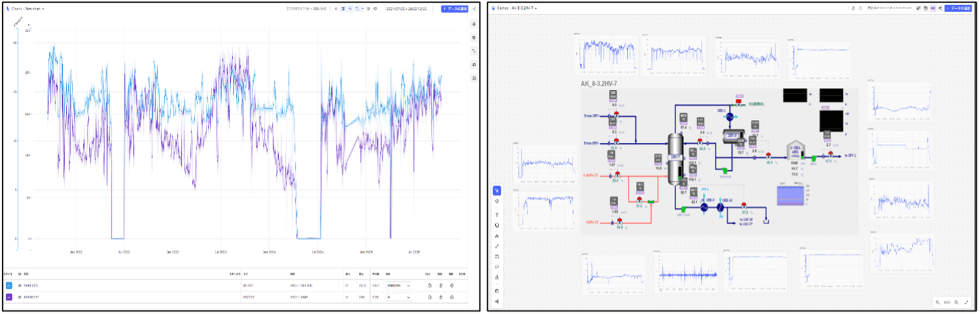
Task: Select the blue tank level graphic in diagram
Action: (790, 196)
